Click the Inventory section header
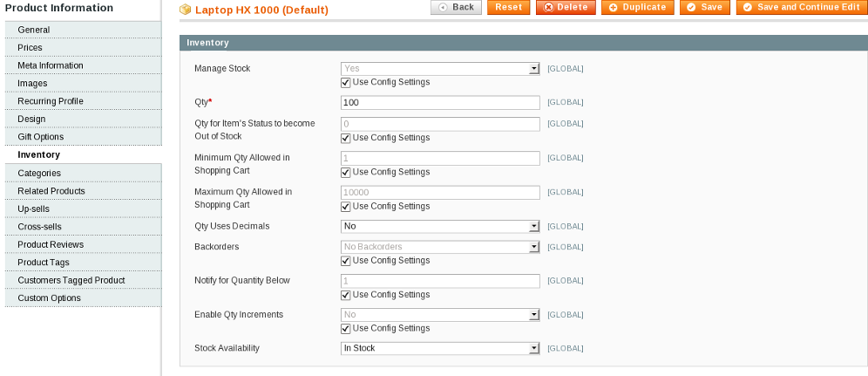Screen dimensions: 868x376 (524, 43)
